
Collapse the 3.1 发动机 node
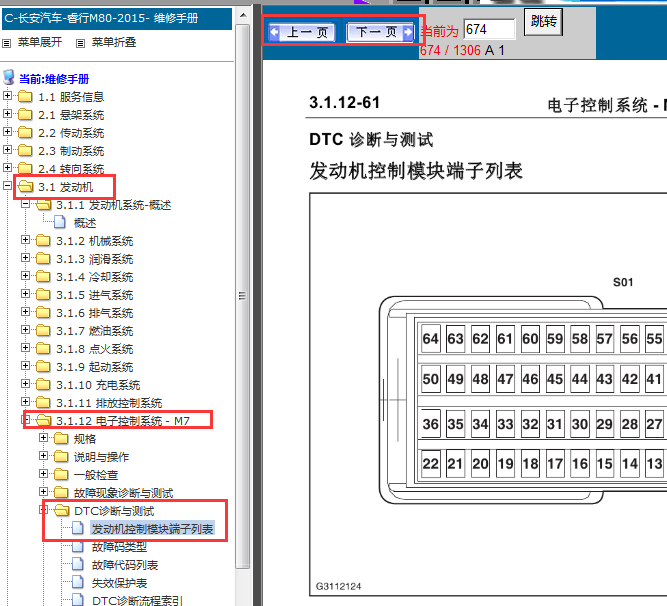click(x=7, y=185)
